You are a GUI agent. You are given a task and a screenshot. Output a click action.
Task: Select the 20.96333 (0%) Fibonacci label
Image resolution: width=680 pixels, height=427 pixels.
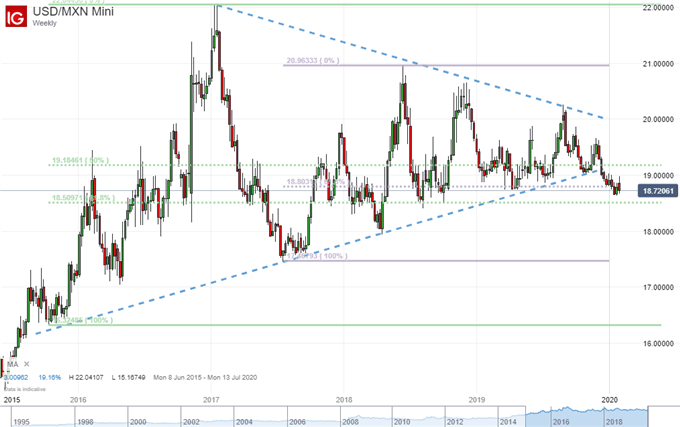313,61
